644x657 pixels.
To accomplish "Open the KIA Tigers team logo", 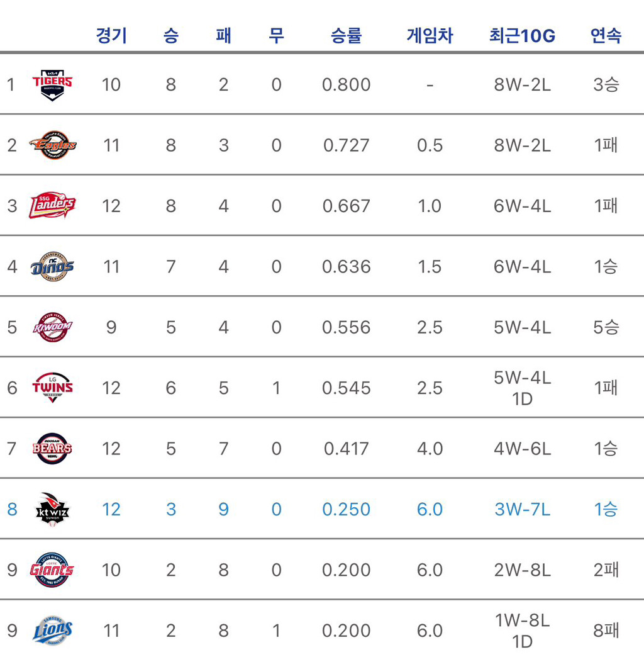I will 52,85.
